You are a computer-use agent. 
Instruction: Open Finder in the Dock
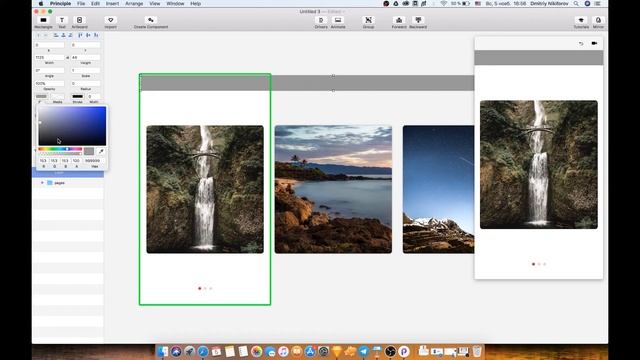click(x=163, y=351)
